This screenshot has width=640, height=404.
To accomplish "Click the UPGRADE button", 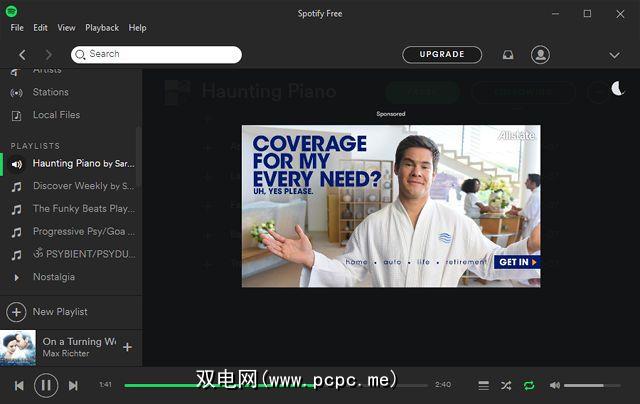I will 442,54.
